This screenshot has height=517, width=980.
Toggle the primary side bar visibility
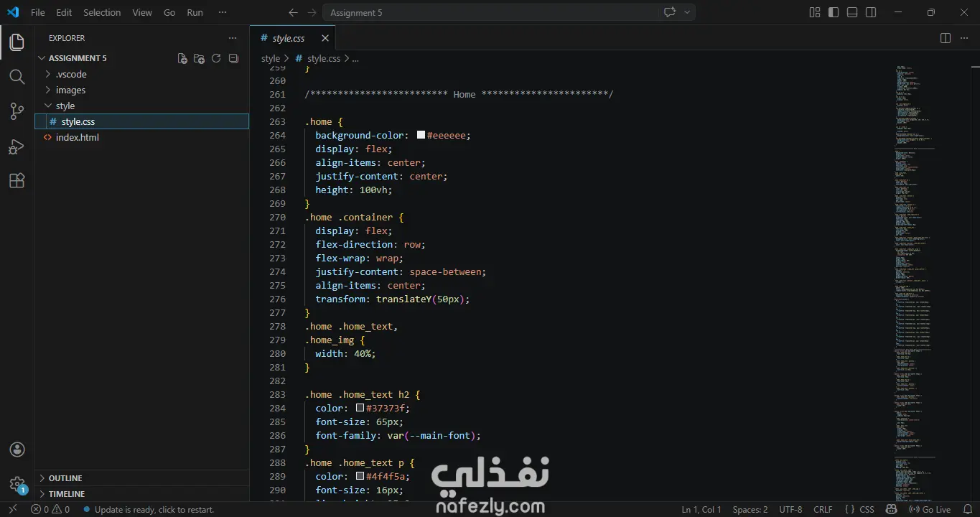[x=834, y=12]
